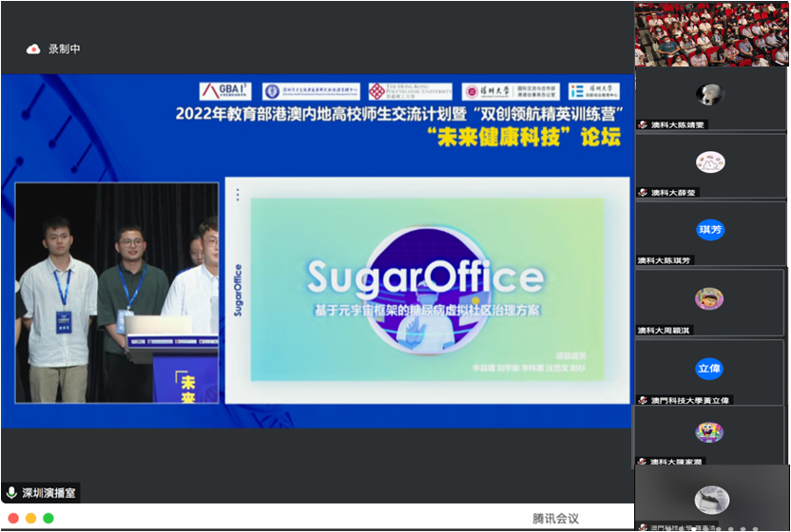Click the 腾讯会议 window title

[555, 519]
